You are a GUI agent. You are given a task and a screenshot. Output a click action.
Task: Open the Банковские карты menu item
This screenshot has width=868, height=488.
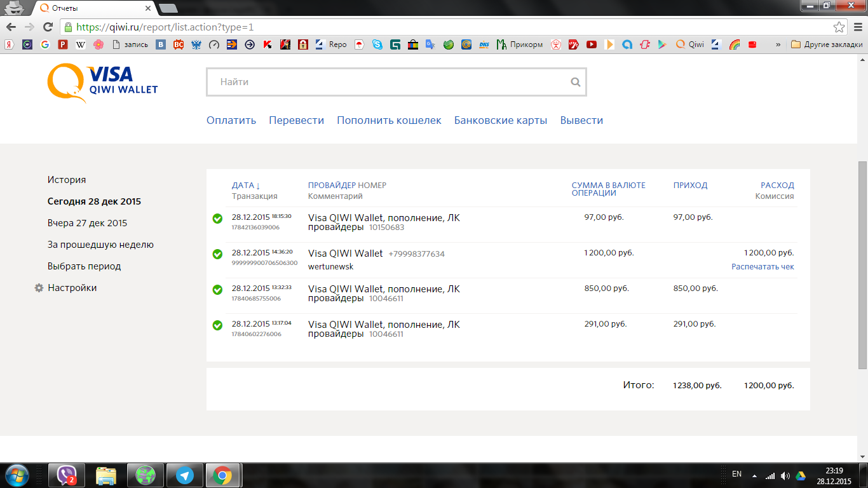pyautogui.click(x=501, y=120)
